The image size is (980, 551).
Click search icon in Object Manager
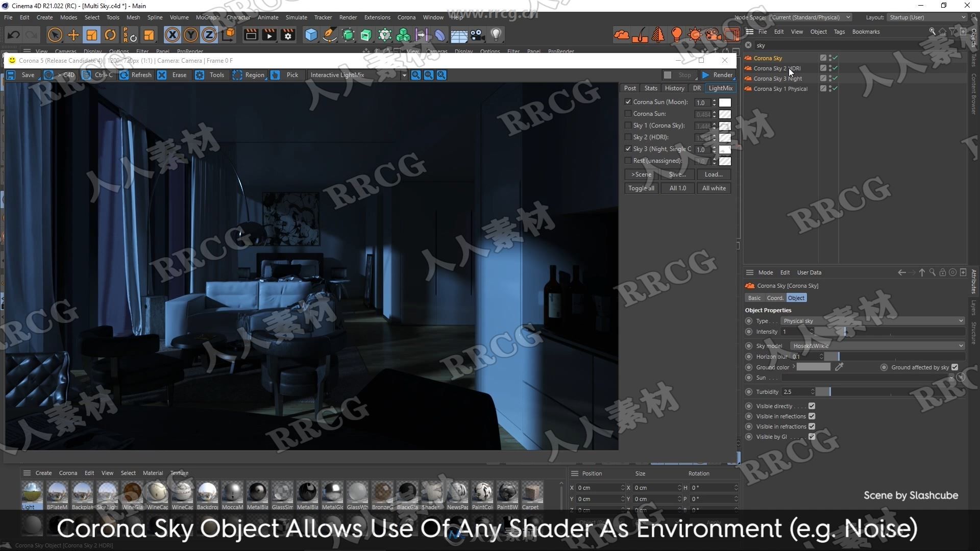click(x=932, y=32)
